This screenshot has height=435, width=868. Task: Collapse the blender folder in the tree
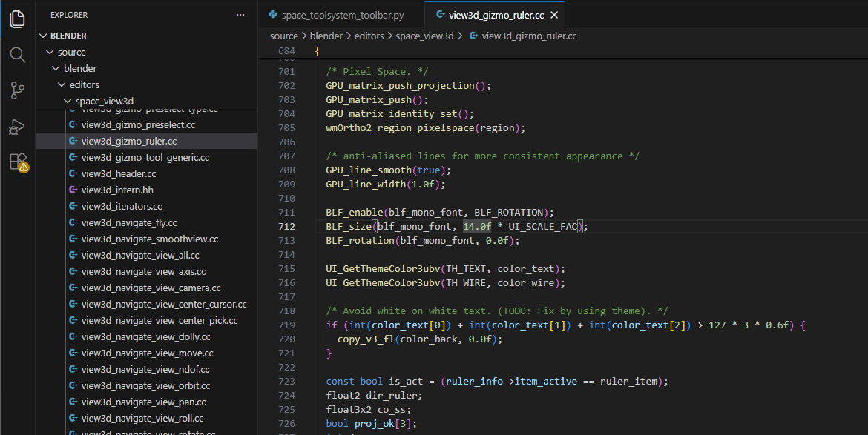point(56,68)
